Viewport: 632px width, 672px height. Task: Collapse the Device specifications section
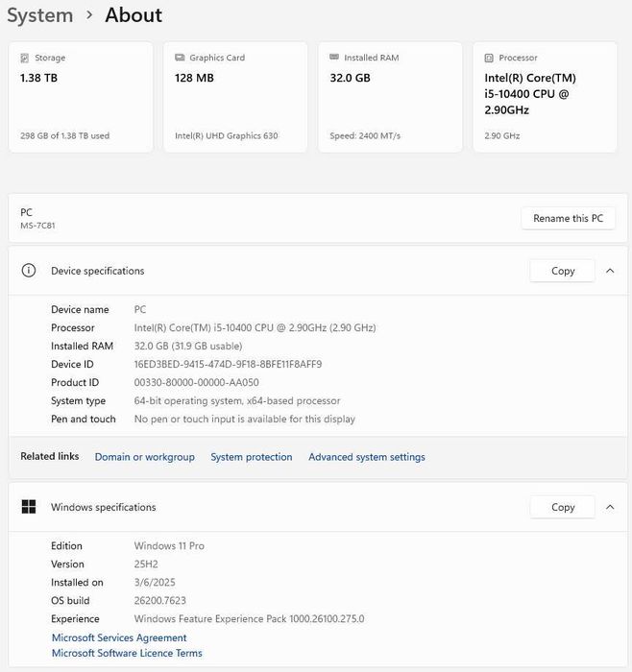(x=610, y=271)
